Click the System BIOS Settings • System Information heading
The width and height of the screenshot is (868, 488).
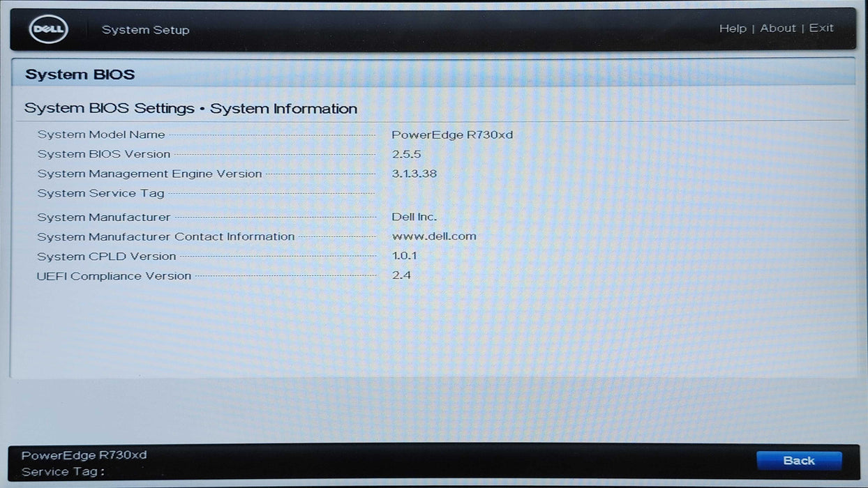[x=190, y=109]
